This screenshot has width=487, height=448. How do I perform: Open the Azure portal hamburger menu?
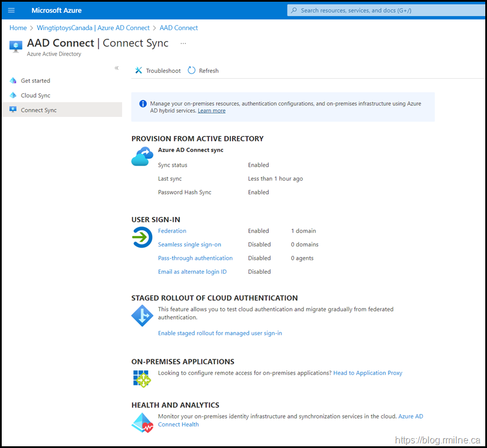coord(12,10)
